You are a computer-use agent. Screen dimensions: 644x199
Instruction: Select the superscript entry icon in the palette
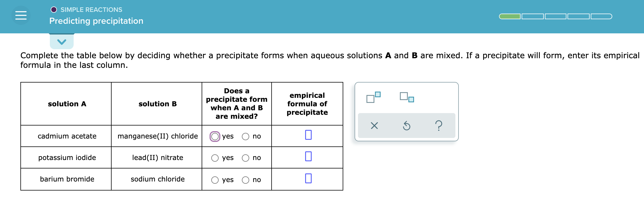coord(373,97)
